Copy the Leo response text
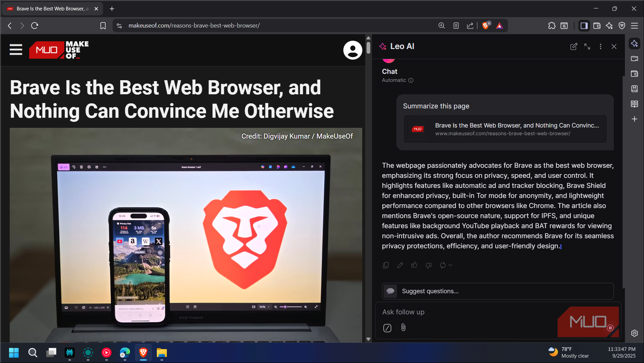Image resolution: width=644 pixels, height=363 pixels. click(386, 265)
